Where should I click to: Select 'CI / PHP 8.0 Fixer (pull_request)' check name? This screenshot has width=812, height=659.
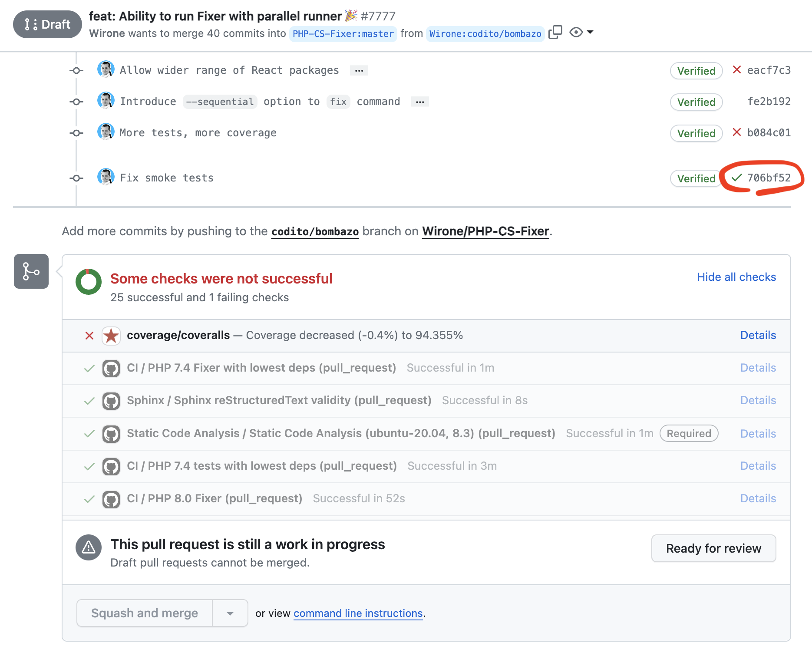pyautogui.click(x=215, y=498)
